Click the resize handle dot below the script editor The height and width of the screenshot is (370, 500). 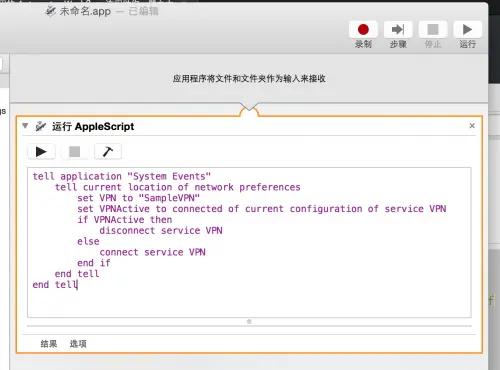point(249,322)
